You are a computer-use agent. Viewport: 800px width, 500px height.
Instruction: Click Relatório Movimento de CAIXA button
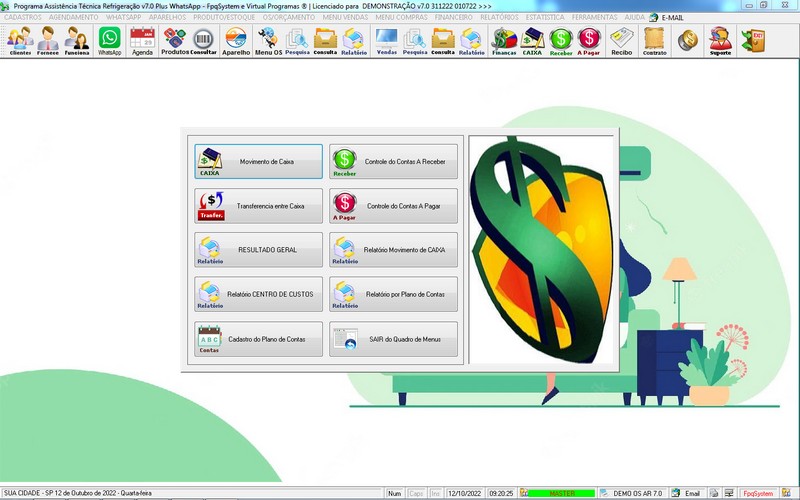pyautogui.click(x=393, y=250)
